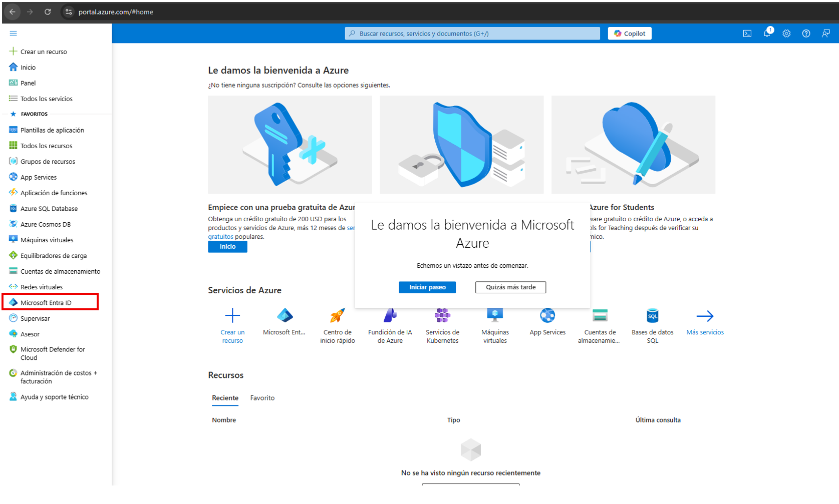Image resolution: width=839 pixels, height=504 pixels.
Task: Click the help question mark icon
Action: coord(806,34)
